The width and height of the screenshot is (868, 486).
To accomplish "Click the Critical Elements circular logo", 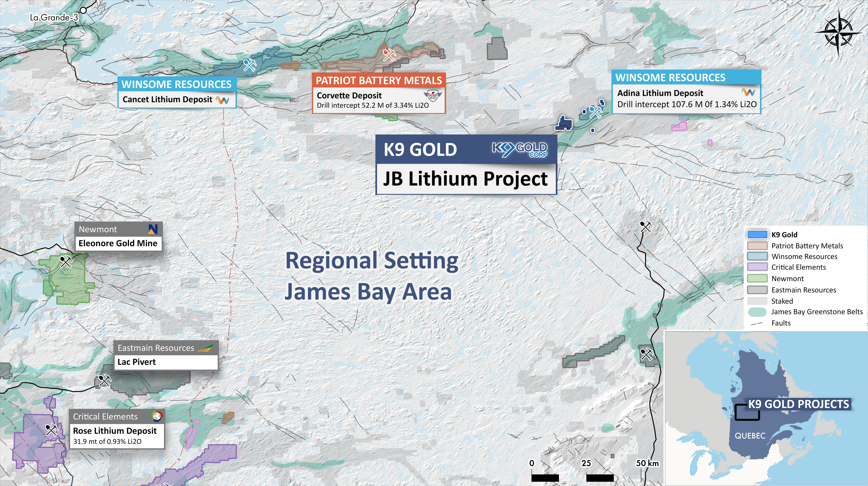I will click(157, 416).
